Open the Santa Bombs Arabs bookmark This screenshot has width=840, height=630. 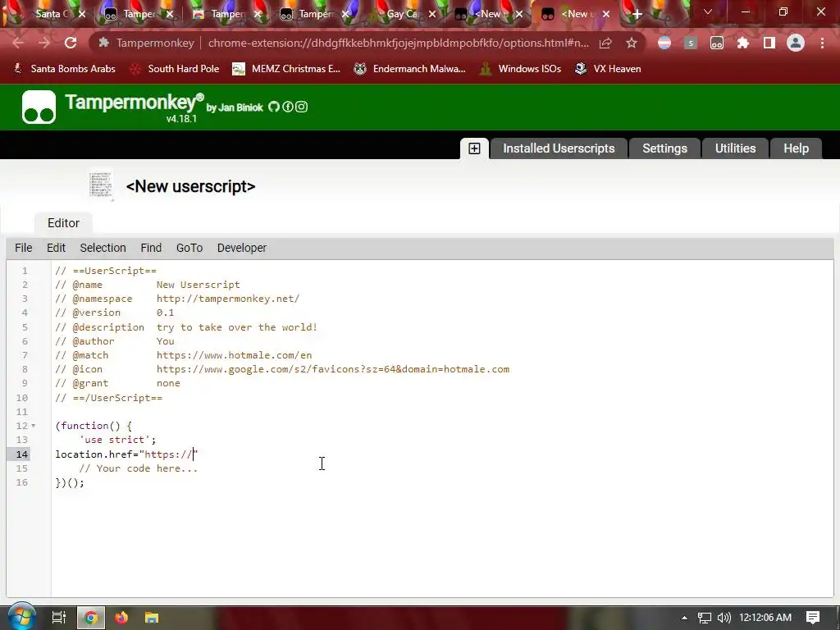coord(64,69)
